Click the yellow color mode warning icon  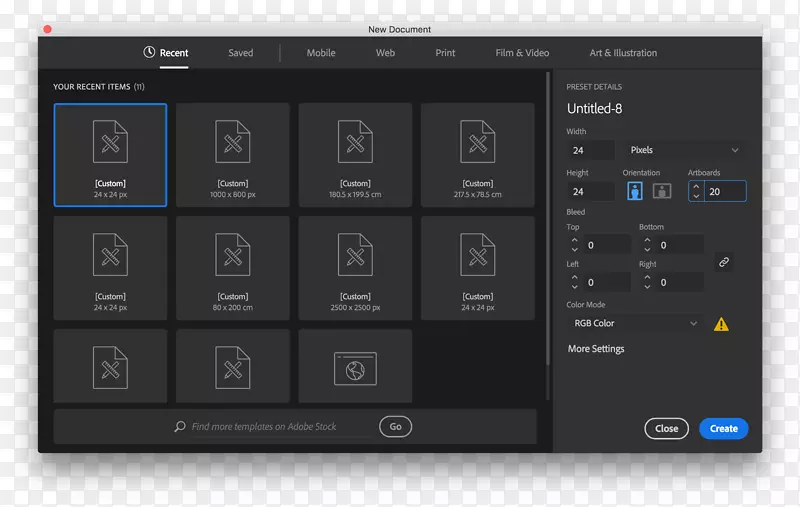point(721,324)
